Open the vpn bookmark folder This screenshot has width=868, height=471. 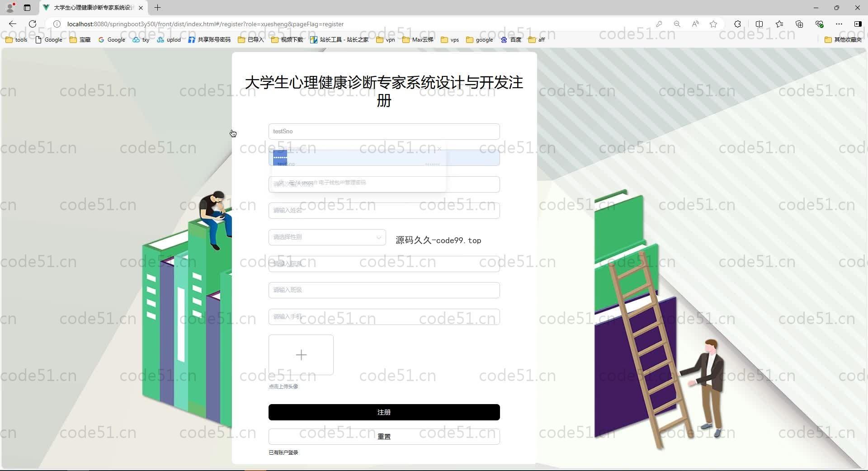point(386,40)
